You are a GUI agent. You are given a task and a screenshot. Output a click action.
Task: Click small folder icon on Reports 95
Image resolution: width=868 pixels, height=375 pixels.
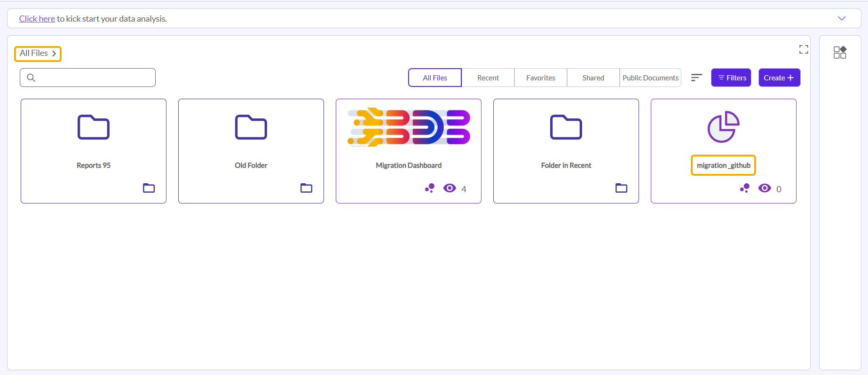149,188
